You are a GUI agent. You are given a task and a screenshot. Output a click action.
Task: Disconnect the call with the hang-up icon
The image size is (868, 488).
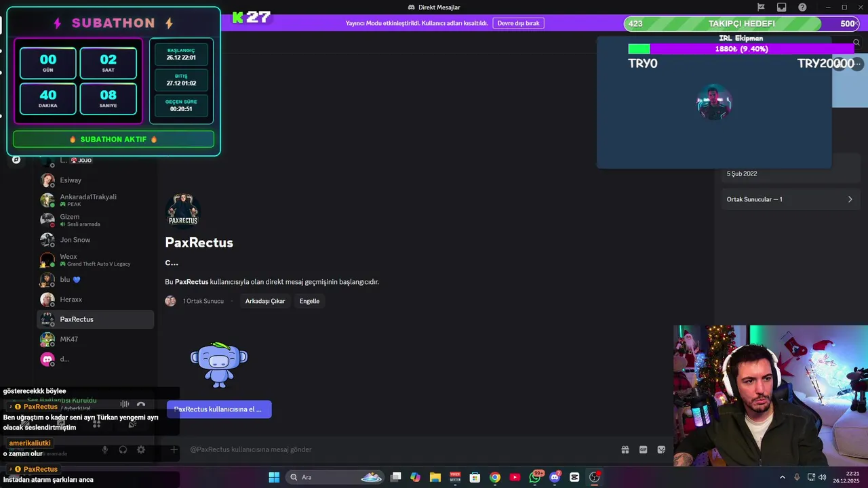click(141, 405)
